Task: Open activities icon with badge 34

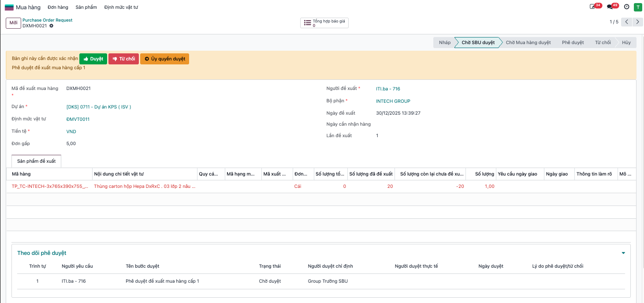Action: tap(593, 7)
